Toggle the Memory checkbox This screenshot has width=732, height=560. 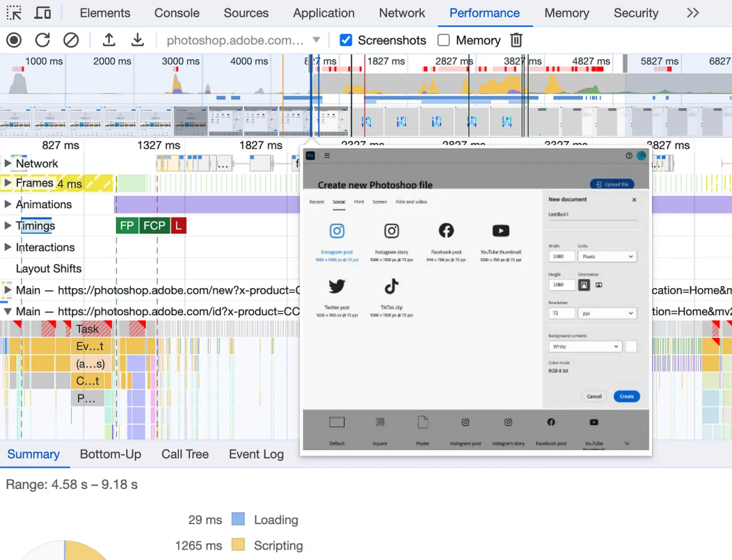[443, 40]
